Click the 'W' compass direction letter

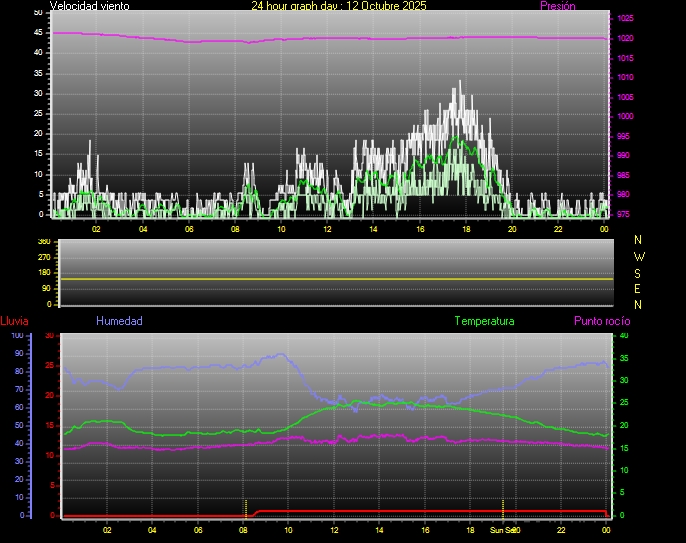[x=639, y=256]
